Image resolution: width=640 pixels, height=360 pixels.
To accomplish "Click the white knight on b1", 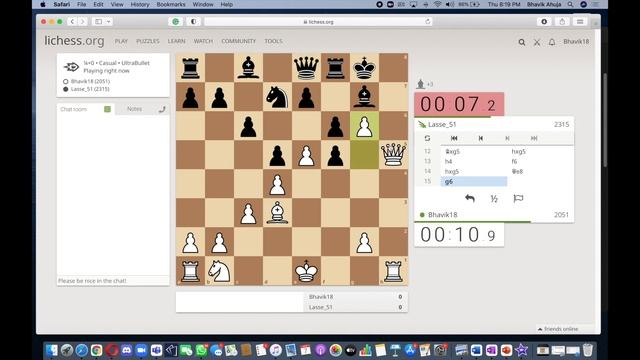I will click(x=219, y=271).
